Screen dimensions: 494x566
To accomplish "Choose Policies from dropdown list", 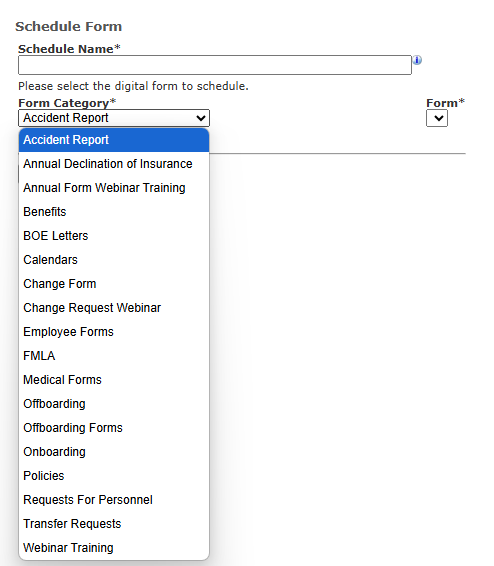I will (114, 476).
